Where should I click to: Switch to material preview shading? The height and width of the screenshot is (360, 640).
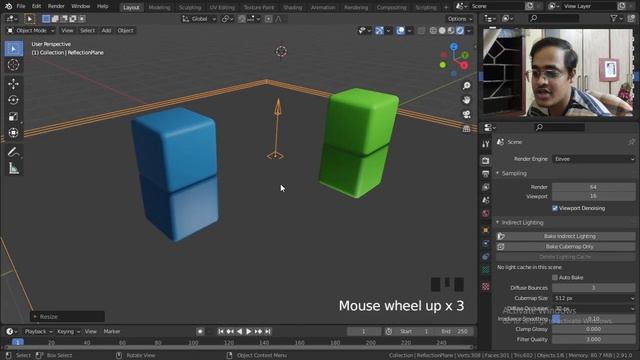451,30
